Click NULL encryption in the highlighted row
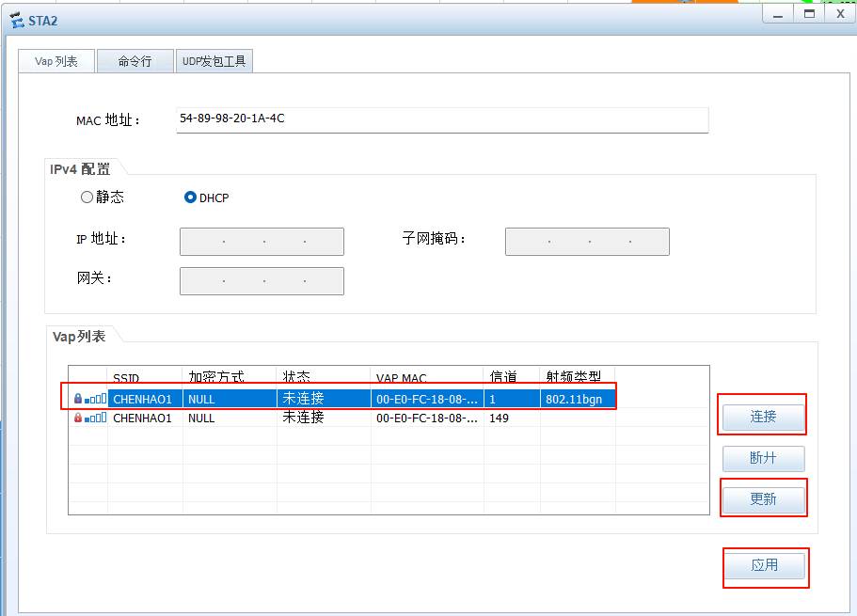 (x=201, y=400)
